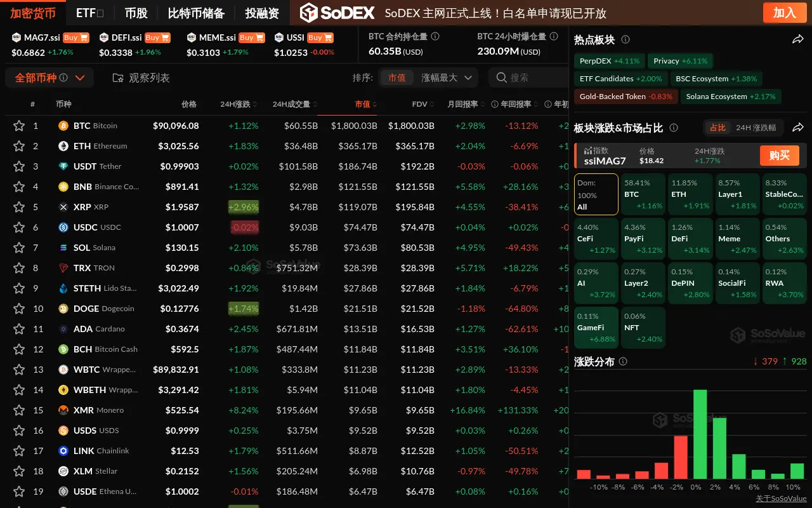Toggle the favorite star for Solana
The height and width of the screenshot is (508, 812).
[x=19, y=247]
